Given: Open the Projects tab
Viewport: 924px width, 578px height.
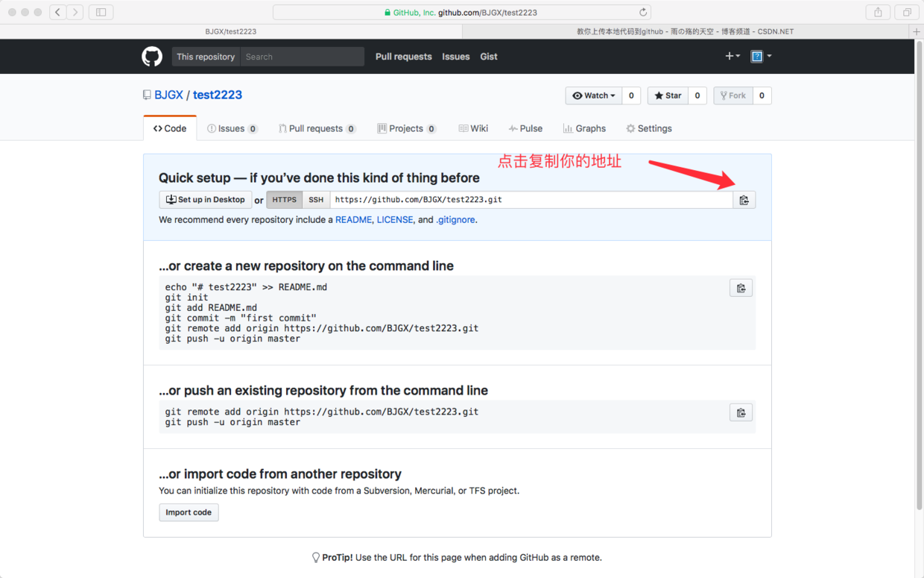Looking at the screenshot, I should pyautogui.click(x=407, y=128).
